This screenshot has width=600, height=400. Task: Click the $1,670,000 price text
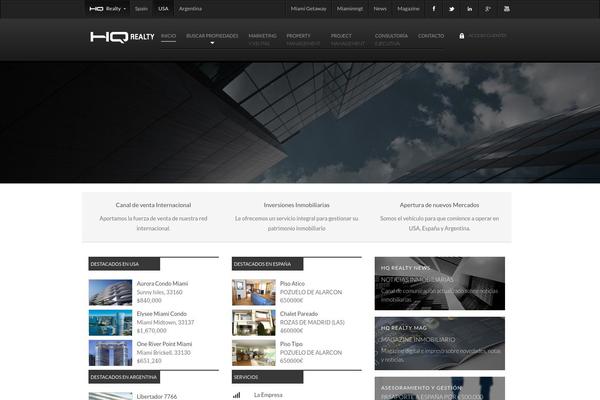click(x=152, y=331)
